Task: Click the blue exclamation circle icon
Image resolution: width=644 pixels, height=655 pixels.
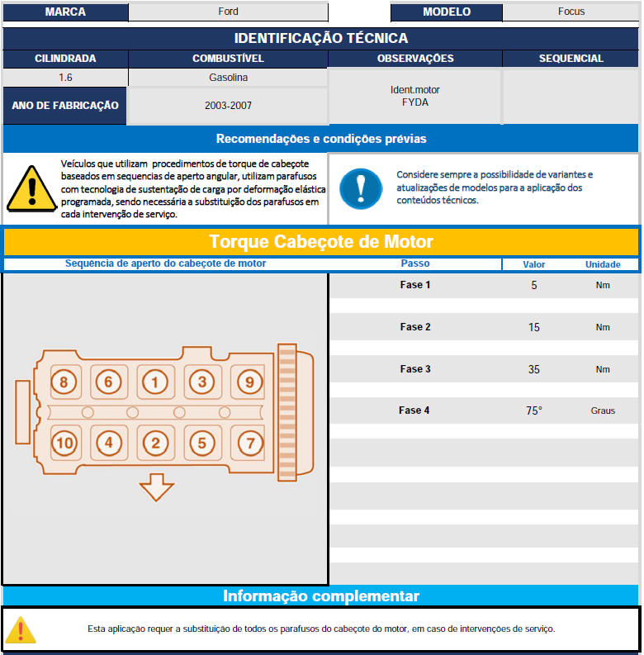Action: pyautogui.click(x=361, y=188)
